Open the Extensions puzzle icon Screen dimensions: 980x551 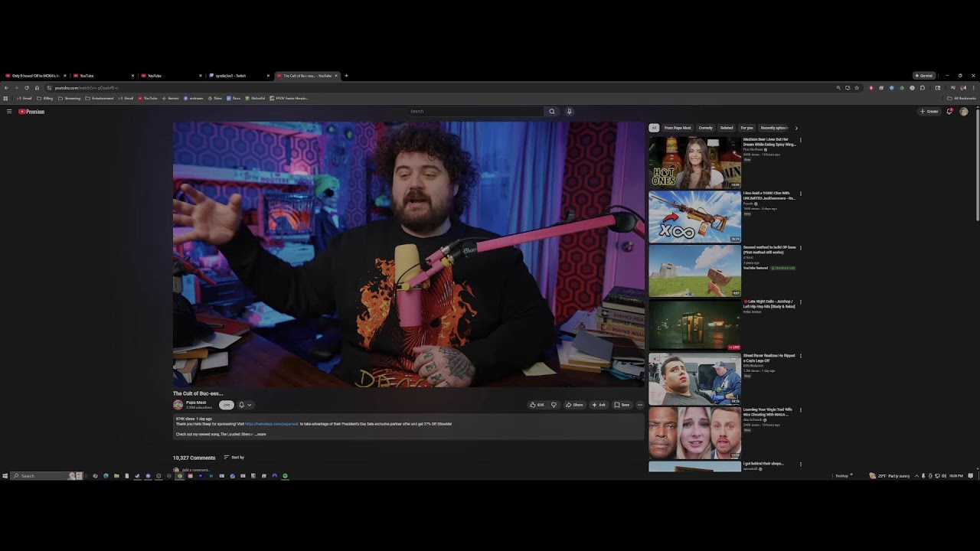(x=922, y=88)
